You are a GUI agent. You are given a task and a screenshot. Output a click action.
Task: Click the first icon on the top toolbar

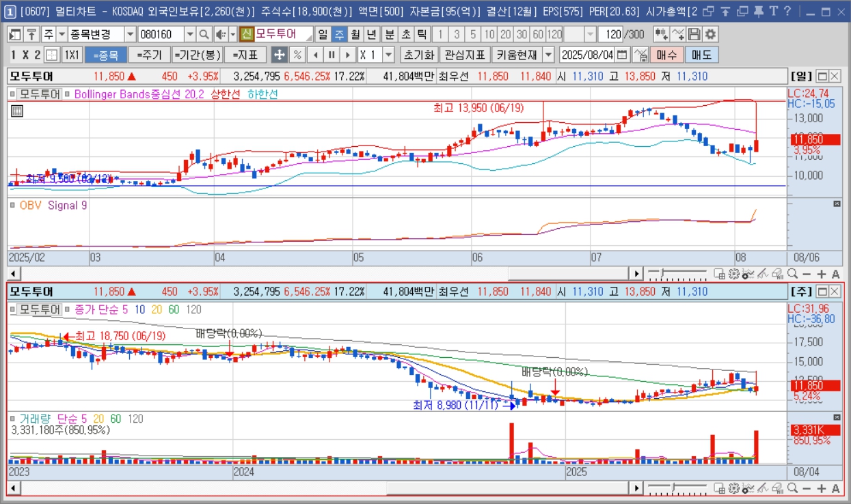(x=14, y=34)
